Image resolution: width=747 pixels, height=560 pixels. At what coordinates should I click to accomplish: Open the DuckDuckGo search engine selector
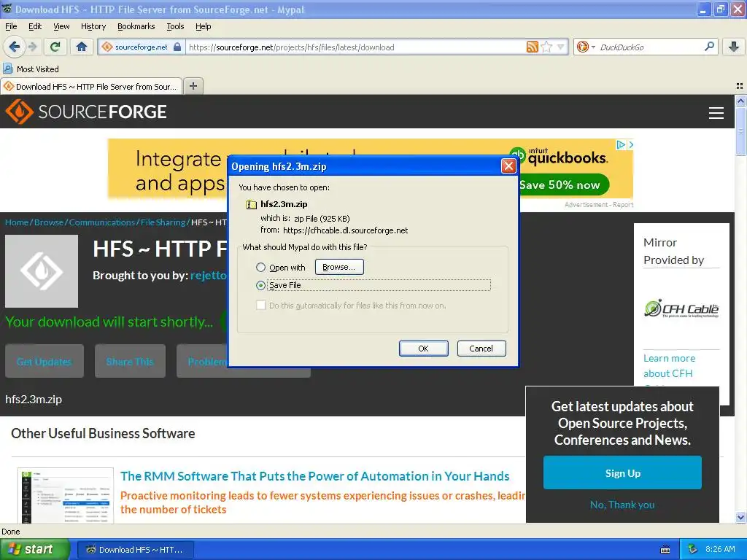pos(586,47)
